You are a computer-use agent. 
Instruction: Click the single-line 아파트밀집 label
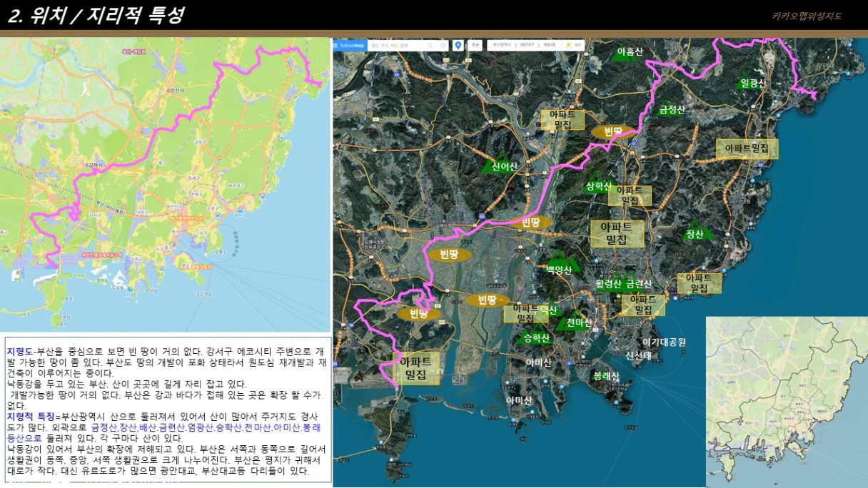pyautogui.click(x=747, y=148)
